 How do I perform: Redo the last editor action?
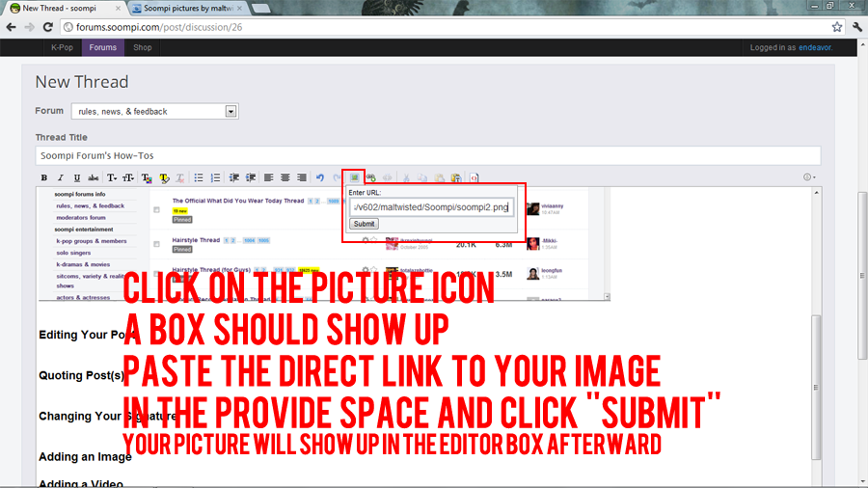point(336,177)
